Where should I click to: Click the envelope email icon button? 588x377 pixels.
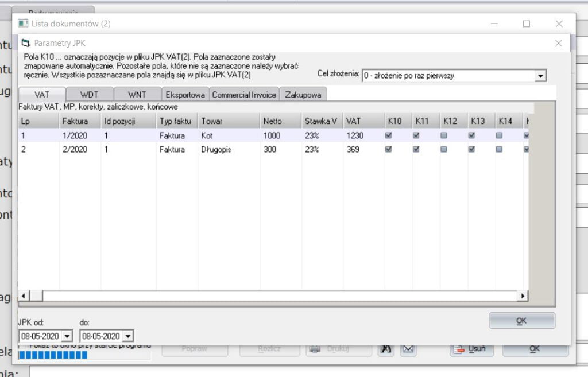tap(408, 348)
